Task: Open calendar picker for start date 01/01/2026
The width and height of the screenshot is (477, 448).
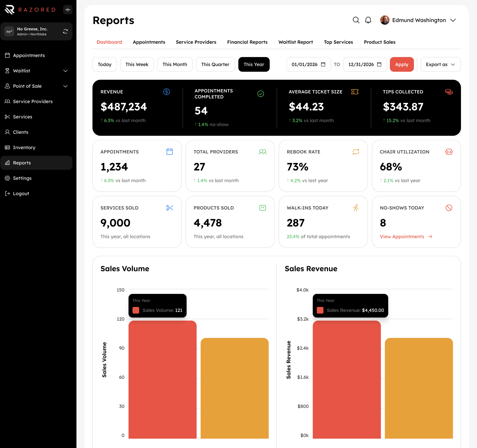Action: click(323, 64)
